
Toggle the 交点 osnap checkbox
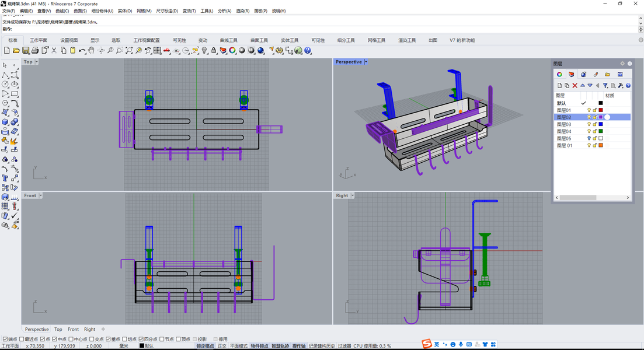coord(92,339)
